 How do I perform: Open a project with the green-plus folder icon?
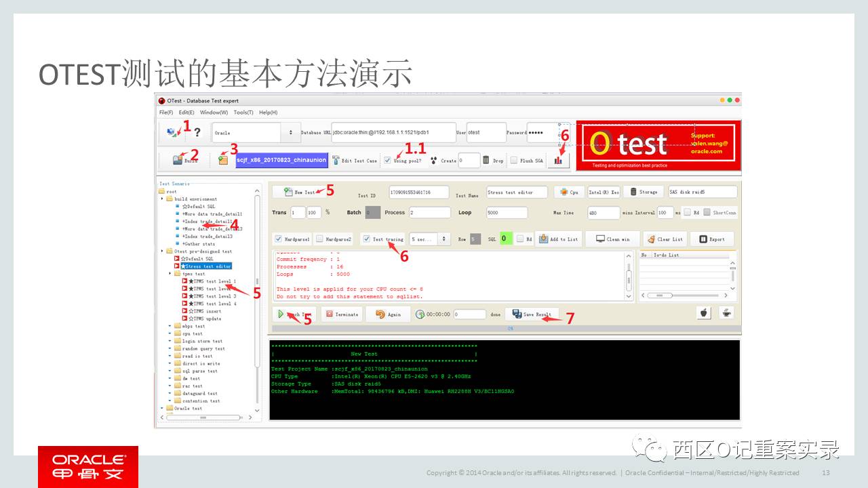[x=223, y=160]
